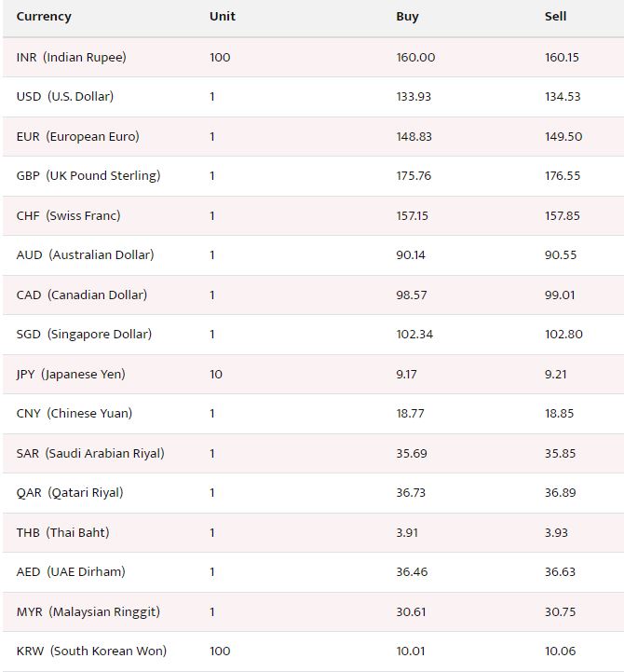The width and height of the screenshot is (624, 672).
Task: Select the USD (U.S. Dollar) currency
Action: pyautogui.click(x=65, y=96)
